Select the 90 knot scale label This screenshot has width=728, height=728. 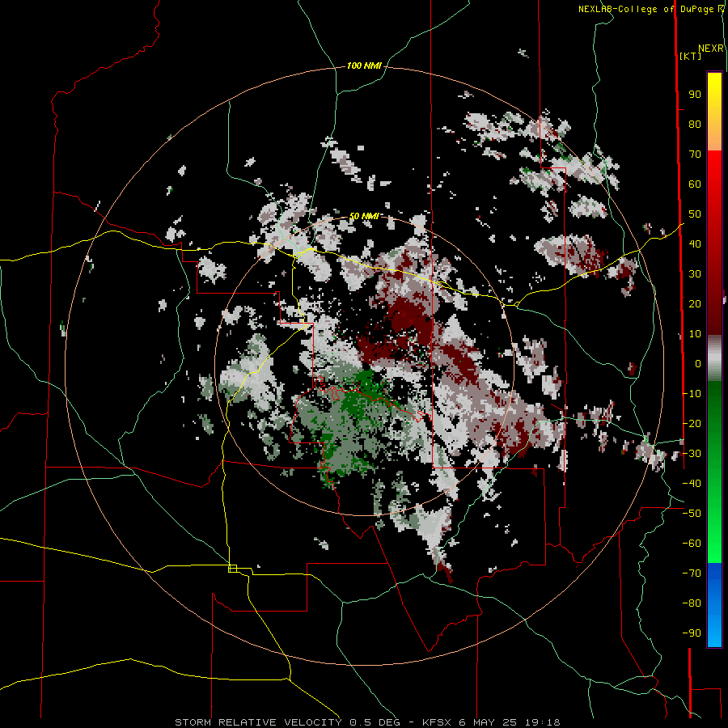695,95
